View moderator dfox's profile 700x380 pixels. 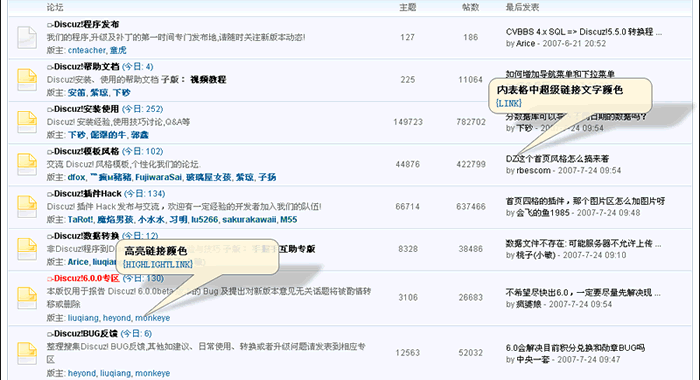coord(76,177)
